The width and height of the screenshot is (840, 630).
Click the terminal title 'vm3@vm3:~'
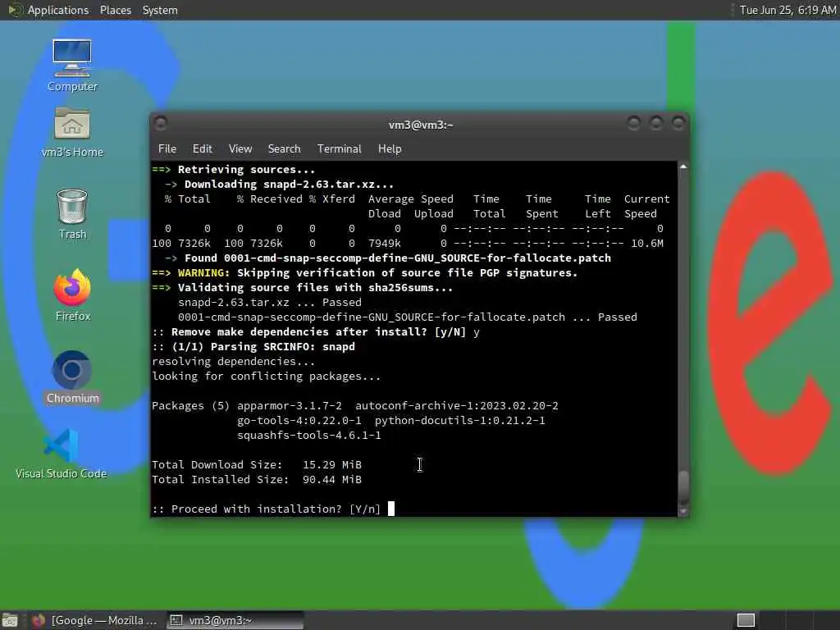[x=421, y=125]
